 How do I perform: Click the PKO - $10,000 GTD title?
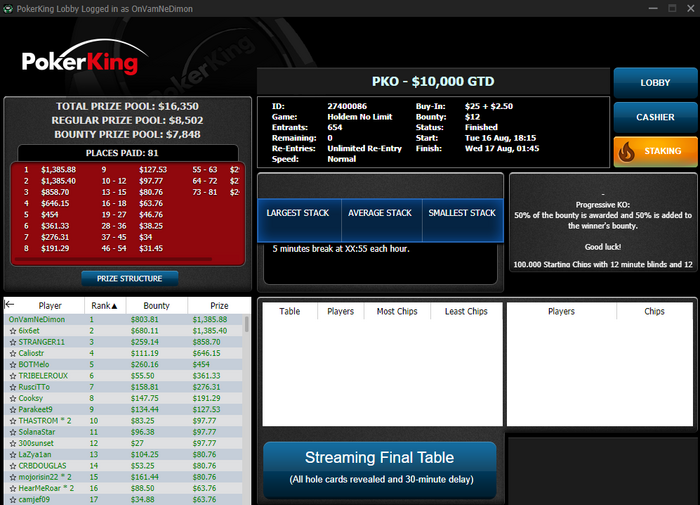pos(433,81)
